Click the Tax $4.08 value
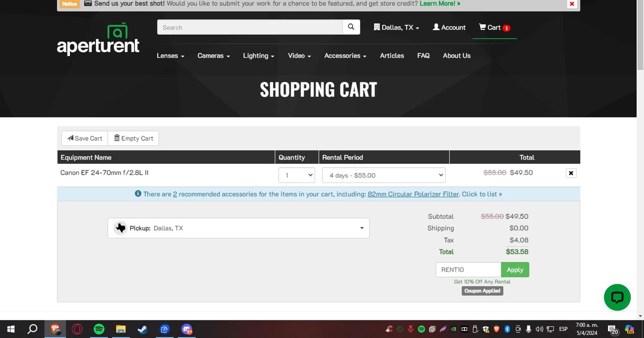 coord(519,240)
